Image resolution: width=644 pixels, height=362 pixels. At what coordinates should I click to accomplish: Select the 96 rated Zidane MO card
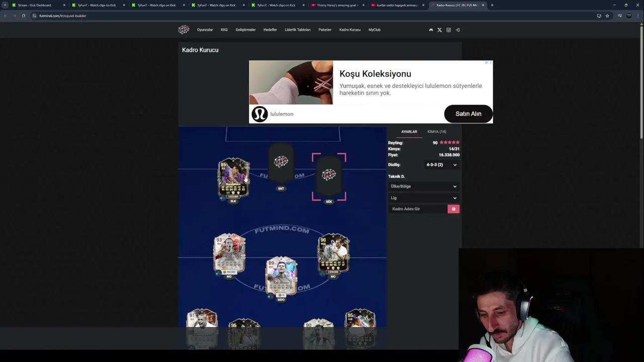333,253
